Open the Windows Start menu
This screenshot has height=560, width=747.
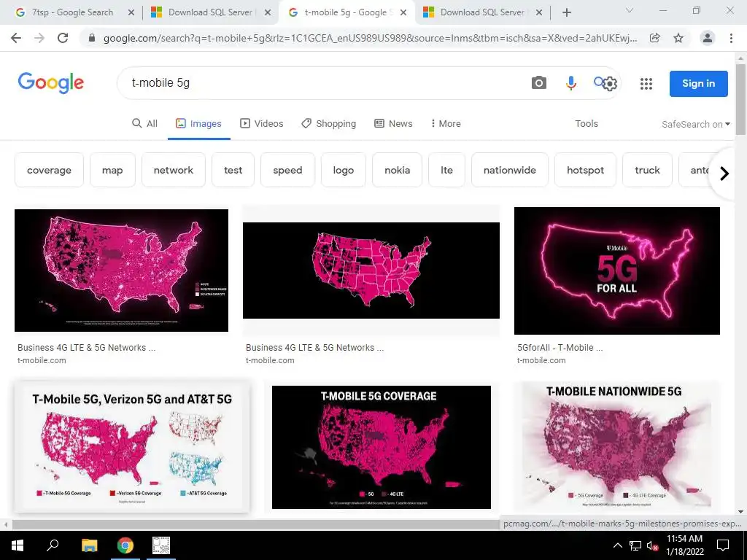tap(18, 545)
